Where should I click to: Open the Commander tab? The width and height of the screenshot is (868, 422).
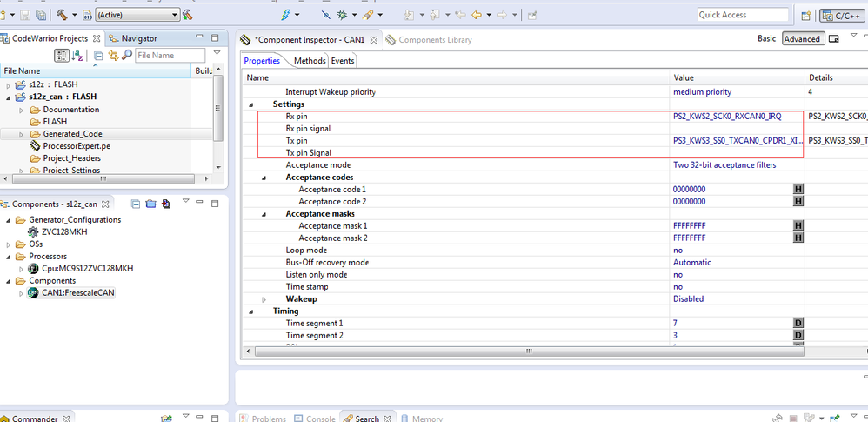click(34, 419)
